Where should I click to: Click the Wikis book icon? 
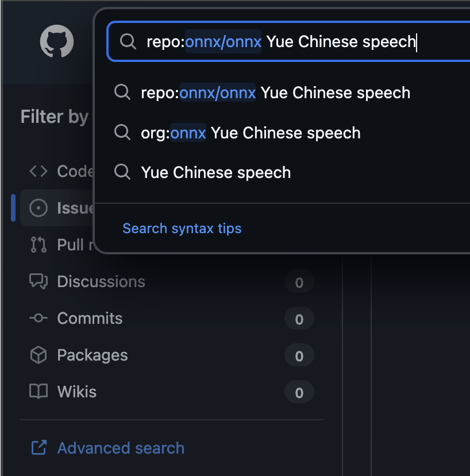click(x=38, y=392)
